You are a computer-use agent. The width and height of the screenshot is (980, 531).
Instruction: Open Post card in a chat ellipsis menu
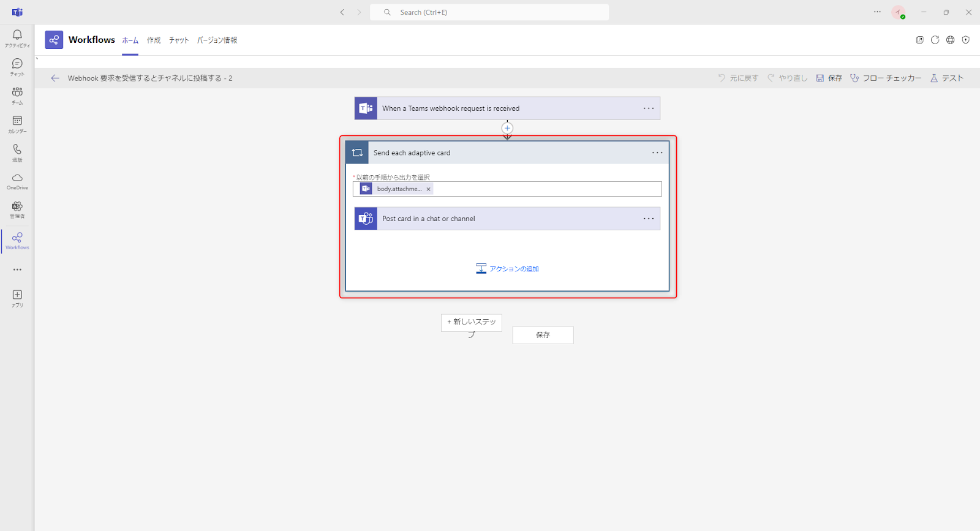[649, 219]
